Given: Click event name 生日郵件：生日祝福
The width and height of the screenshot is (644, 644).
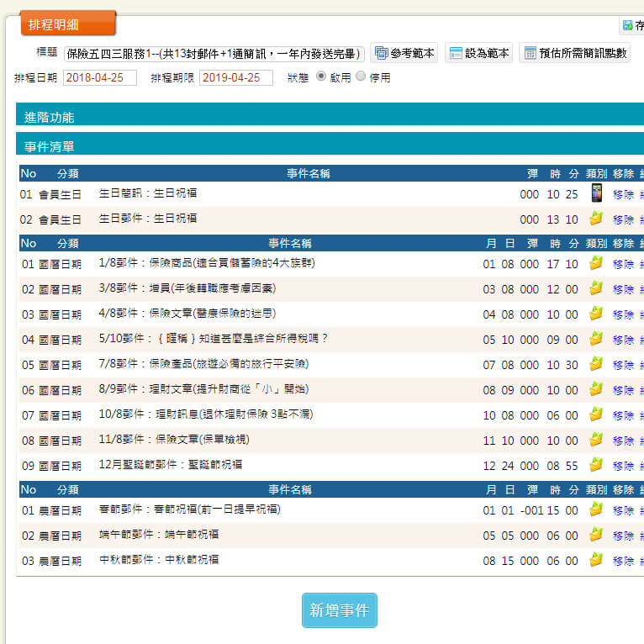Looking at the screenshot, I should click(x=148, y=218).
